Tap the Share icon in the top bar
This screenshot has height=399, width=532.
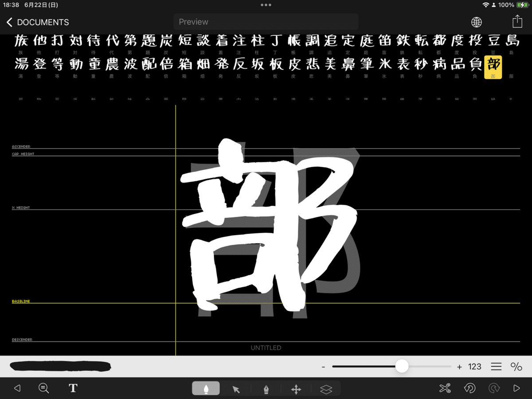point(517,20)
